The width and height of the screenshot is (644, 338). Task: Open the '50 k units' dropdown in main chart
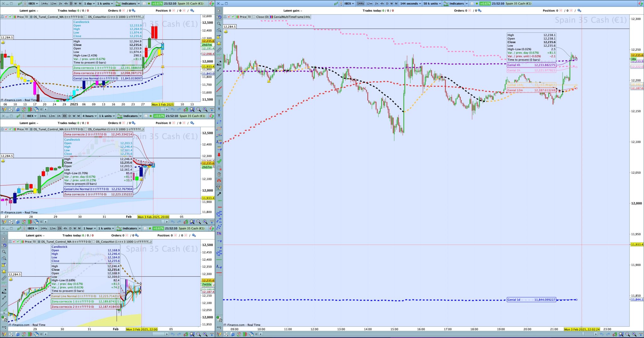[432, 3]
